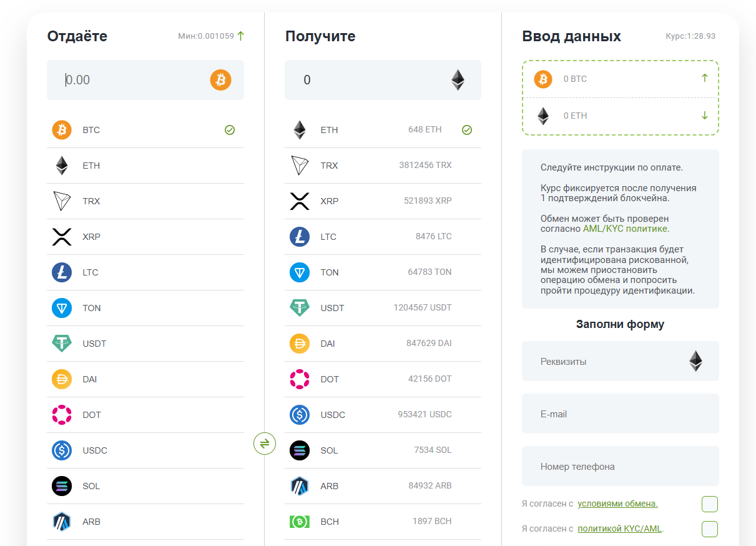Click the Реквизиты input field
Screen dimensions: 756x546
pyautogui.click(x=621, y=361)
